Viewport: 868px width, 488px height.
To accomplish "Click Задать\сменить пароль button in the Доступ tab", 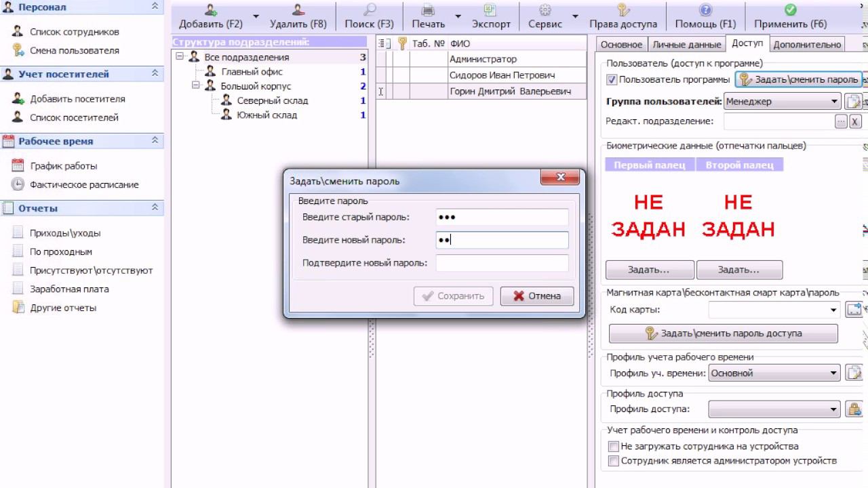I will point(798,79).
